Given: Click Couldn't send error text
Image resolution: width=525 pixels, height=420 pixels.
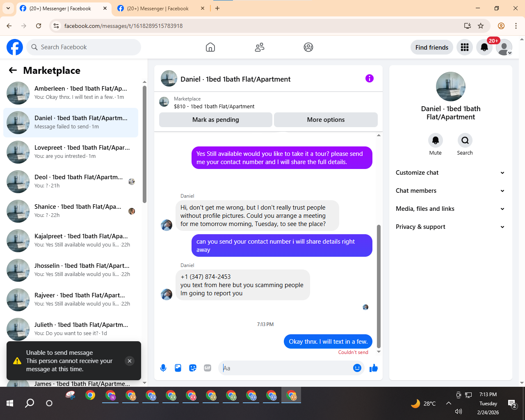Looking at the screenshot, I should pyautogui.click(x=353, y=352).
